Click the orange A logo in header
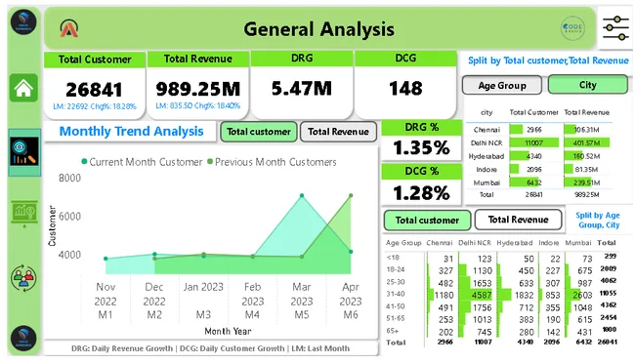The image size is (635, 364). (68, 28)
